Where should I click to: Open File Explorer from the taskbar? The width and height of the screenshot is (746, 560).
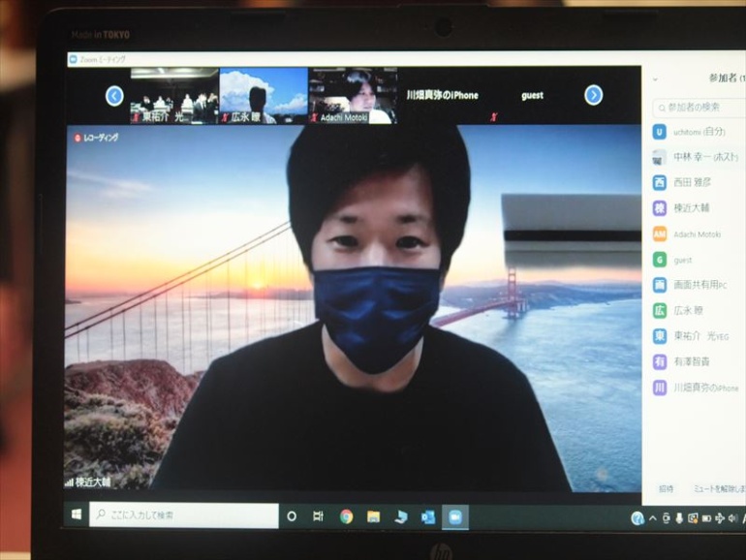[373, 517]
